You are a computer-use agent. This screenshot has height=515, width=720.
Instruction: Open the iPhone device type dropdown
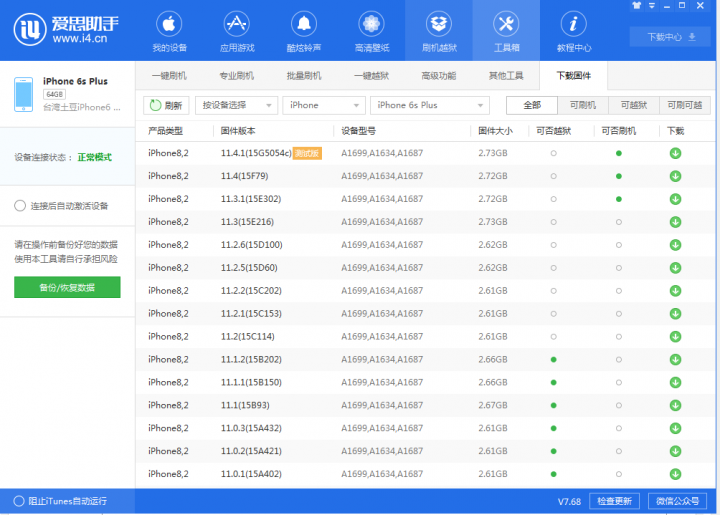[324, 105]
